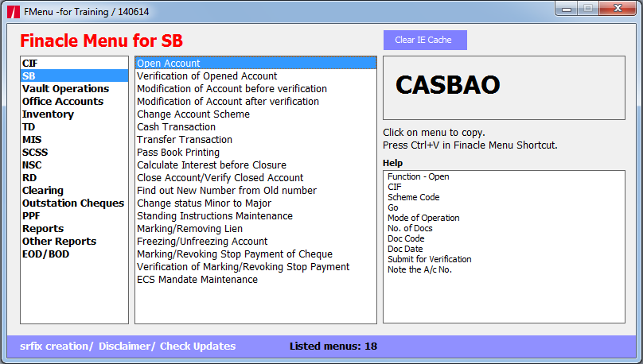Click Note the A/c No. help line
Image resolution: width=643 pixels, height=364 pixels.
[x=419, y=270]
